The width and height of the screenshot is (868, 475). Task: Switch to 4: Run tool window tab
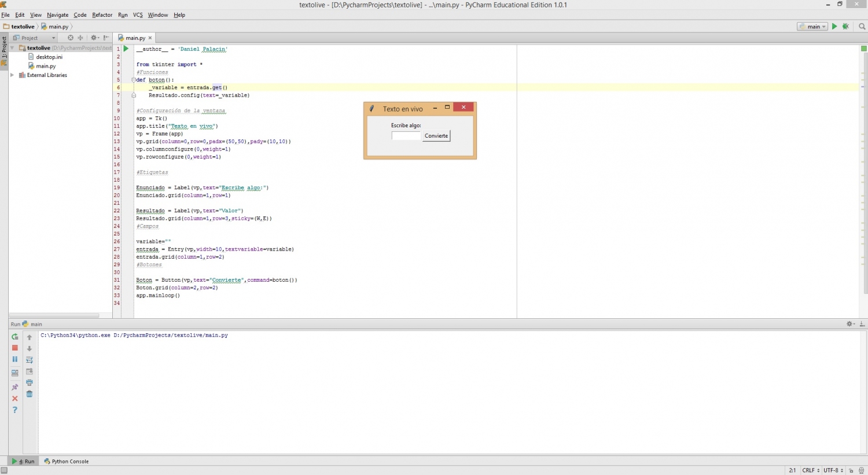pos(24,461)
